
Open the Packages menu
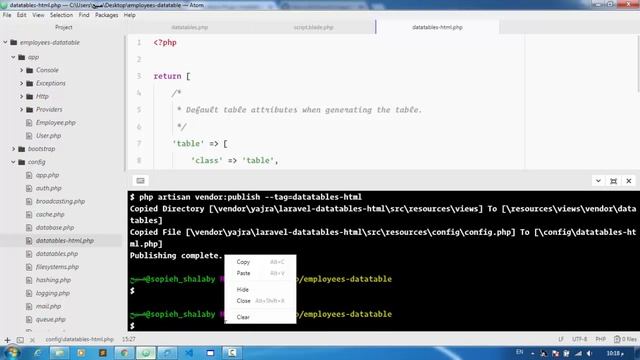point(107,15)
